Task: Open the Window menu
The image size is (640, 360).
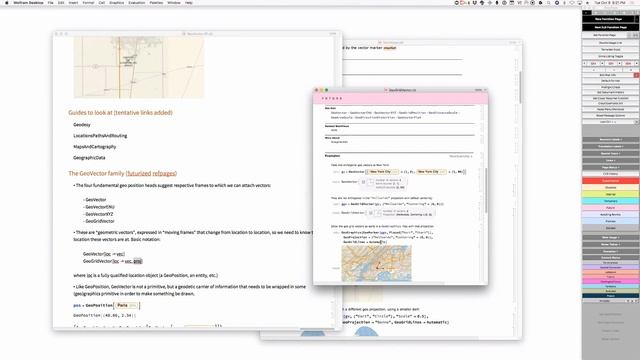Action: pyautogui.click(x=174, y=2)
